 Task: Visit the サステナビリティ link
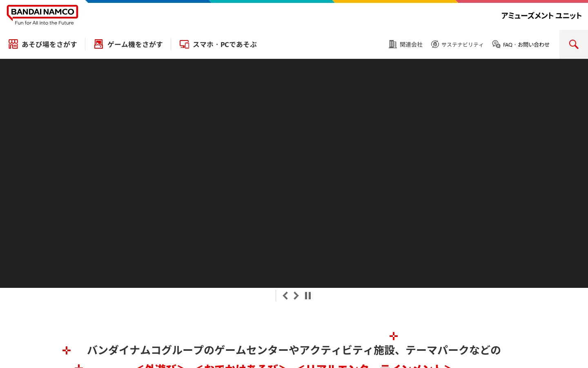pos(457,44)
